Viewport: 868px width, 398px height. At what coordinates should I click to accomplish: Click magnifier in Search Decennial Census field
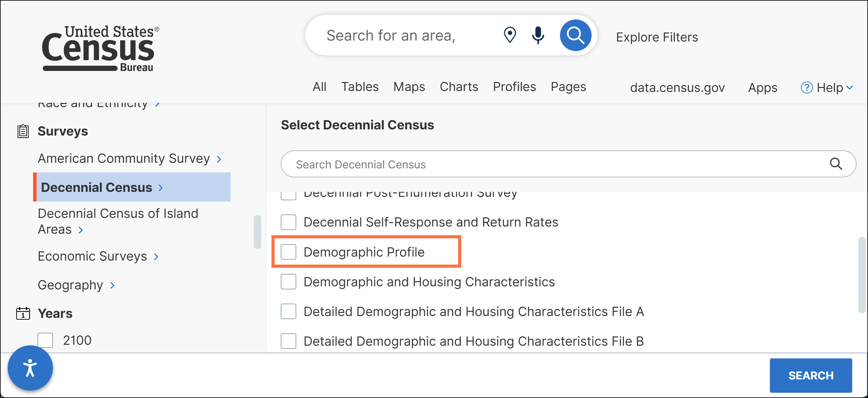pyautogui.click(x=836, y=164)
